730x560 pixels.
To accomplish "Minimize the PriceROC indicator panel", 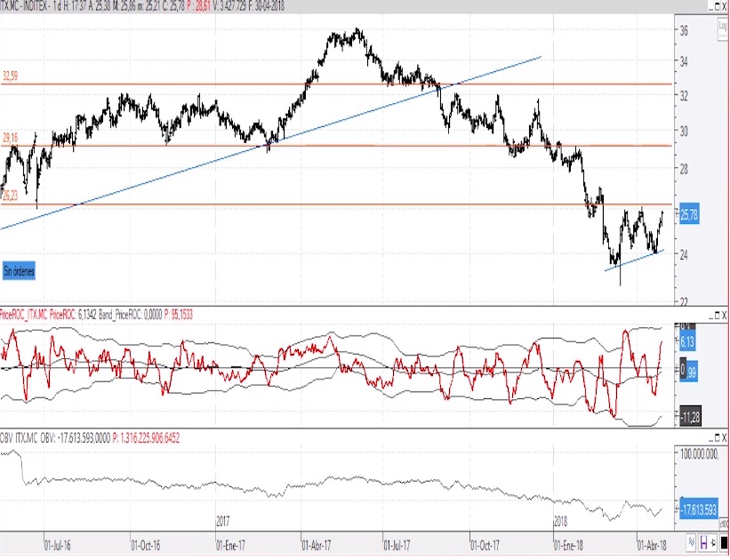I will [x=711, y=316].
